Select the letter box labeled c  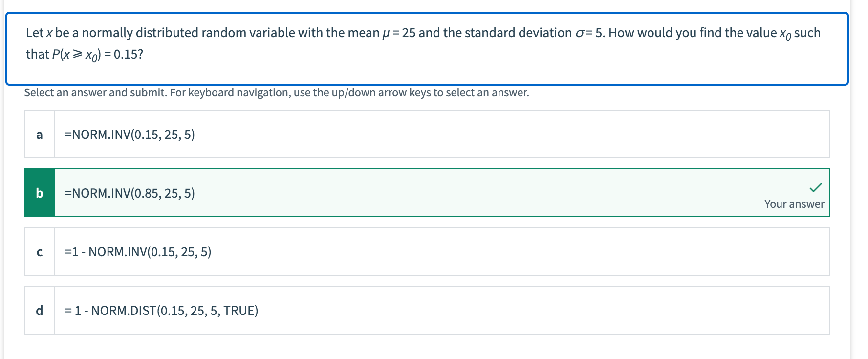(x=40, y=251)
